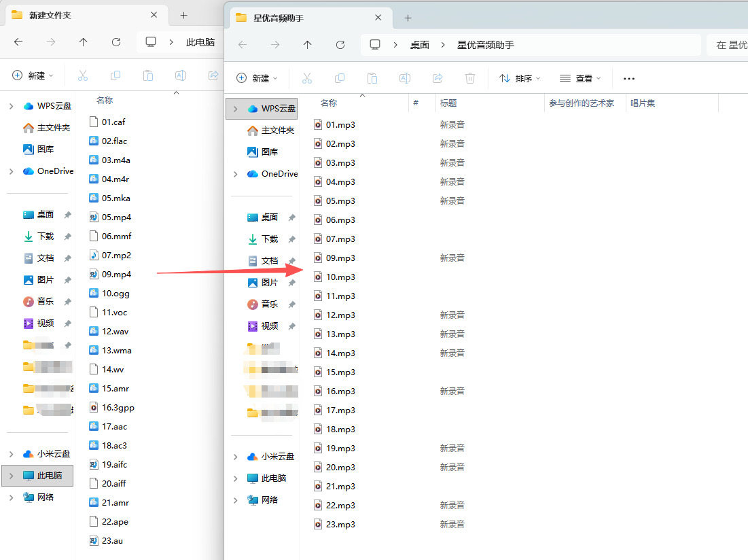
Task: Expand 小米云盘 in 新建文件夹 sidebar
Action: click(11, 454)
